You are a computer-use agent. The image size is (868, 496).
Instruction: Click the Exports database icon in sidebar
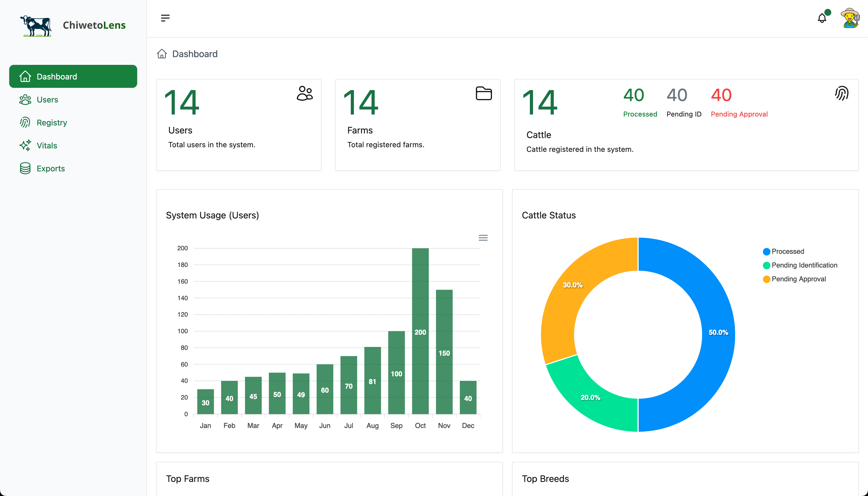click(25, 168)
